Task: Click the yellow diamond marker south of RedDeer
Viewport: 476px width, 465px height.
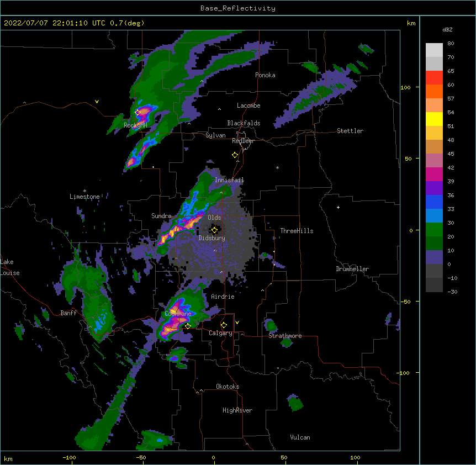Action: (x=235, y=155)
